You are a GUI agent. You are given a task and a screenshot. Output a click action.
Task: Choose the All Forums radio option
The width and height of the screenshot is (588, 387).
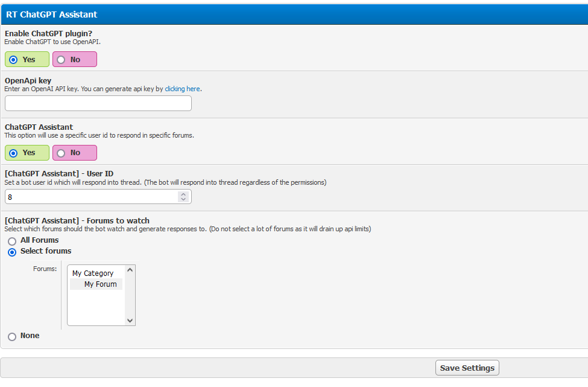coord(12,241)
